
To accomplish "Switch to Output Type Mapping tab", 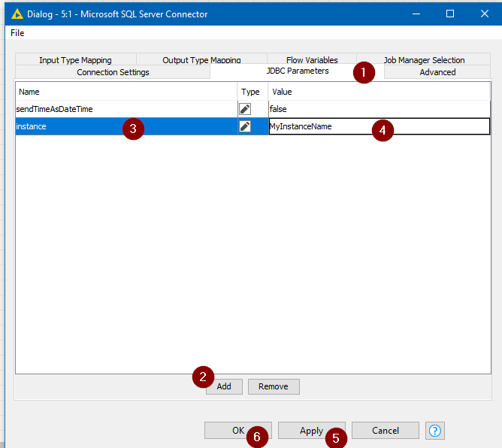I will (201, 60).
